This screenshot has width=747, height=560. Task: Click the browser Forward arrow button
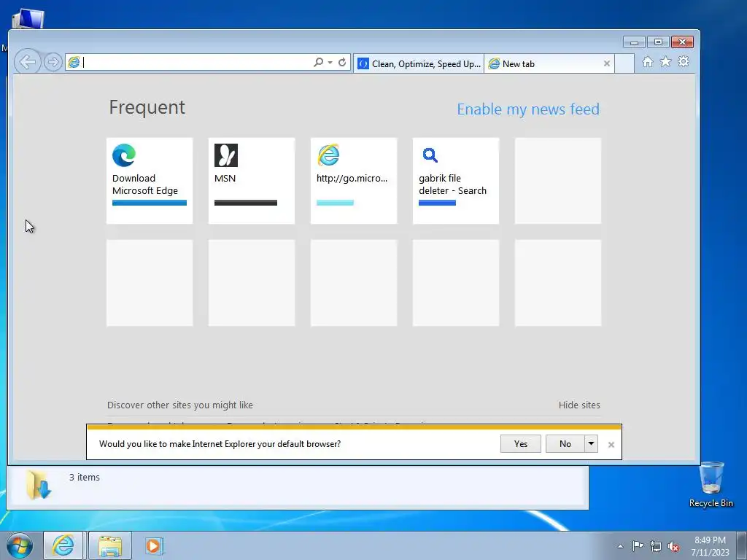click(x=53, y=62)
